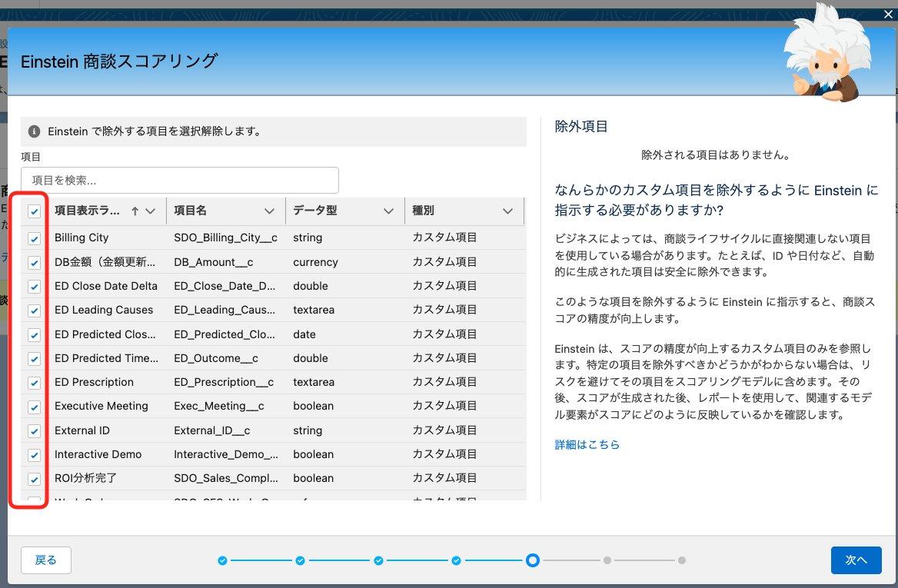This screenshot has height=588, width=898.
Task: Uncheck the DB金額 row checkbox
Action: coord(35,262)
